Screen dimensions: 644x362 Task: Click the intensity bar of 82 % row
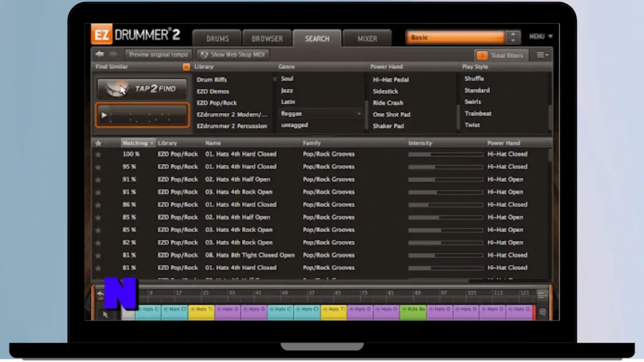coord(446,243)
